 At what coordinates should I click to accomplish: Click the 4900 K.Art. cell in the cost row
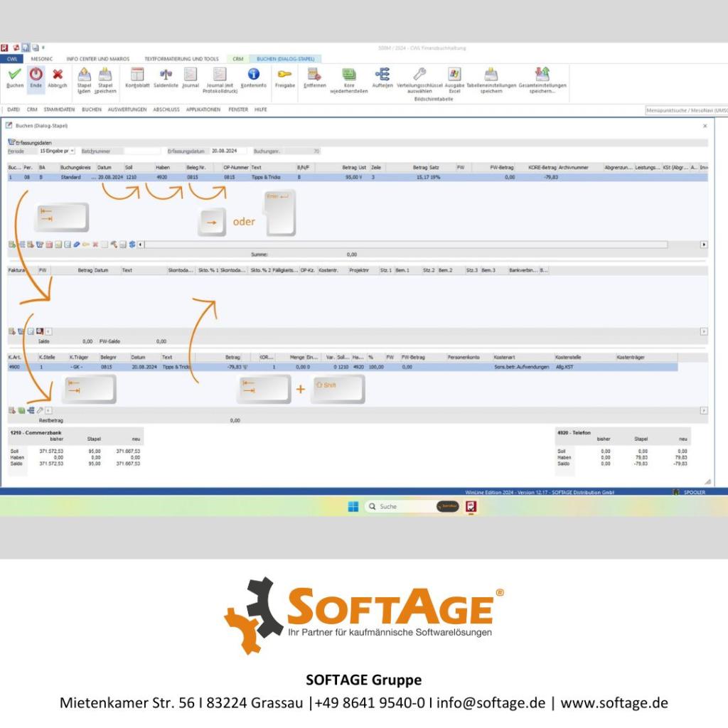click(x=14, y=367)
